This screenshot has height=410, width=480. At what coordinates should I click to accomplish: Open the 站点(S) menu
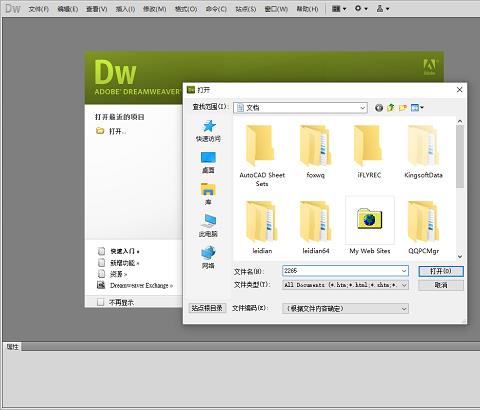[x=246, y=9]
